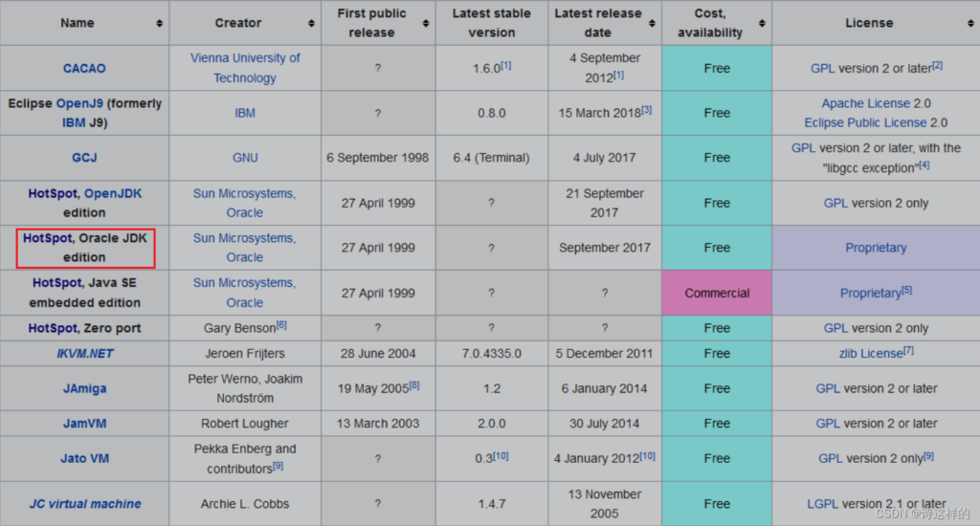Sort by License column arrows
The width and height of the screenshot is (980, 526).
pyautogui.click(x=970, y=23)
